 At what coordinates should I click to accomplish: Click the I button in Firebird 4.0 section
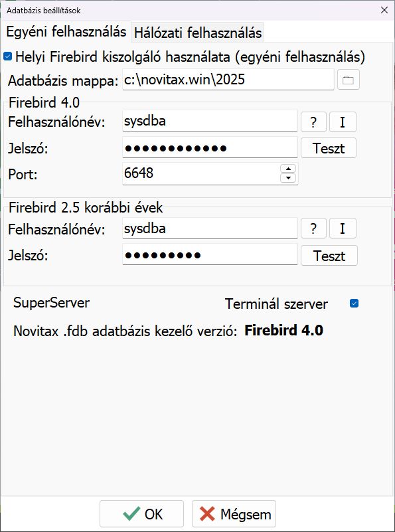click(343, 122)
